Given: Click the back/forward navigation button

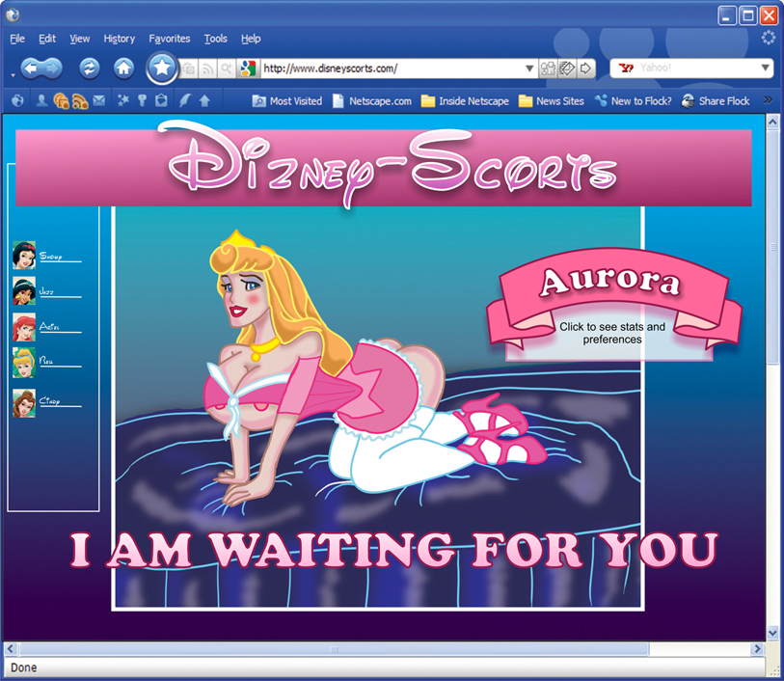Looking at the screenshot, I should pyautogui.click(x=41, y=68).
